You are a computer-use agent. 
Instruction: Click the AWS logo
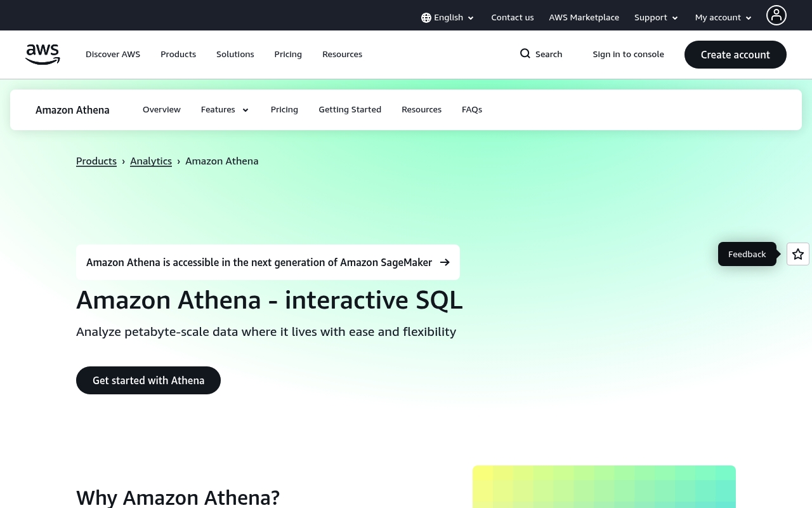pos(43,55)
